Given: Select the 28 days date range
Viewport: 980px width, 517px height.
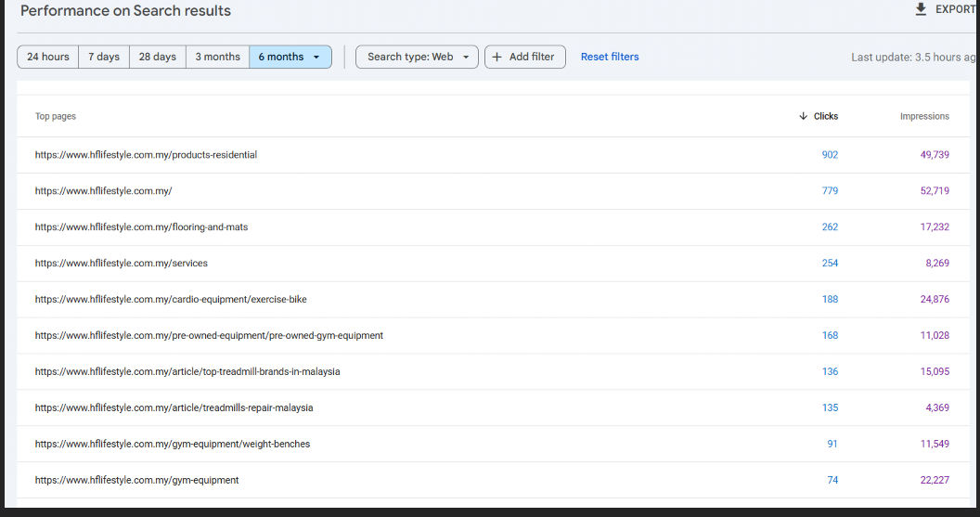Looking at the screenshot, I should [x=158, y=57].
